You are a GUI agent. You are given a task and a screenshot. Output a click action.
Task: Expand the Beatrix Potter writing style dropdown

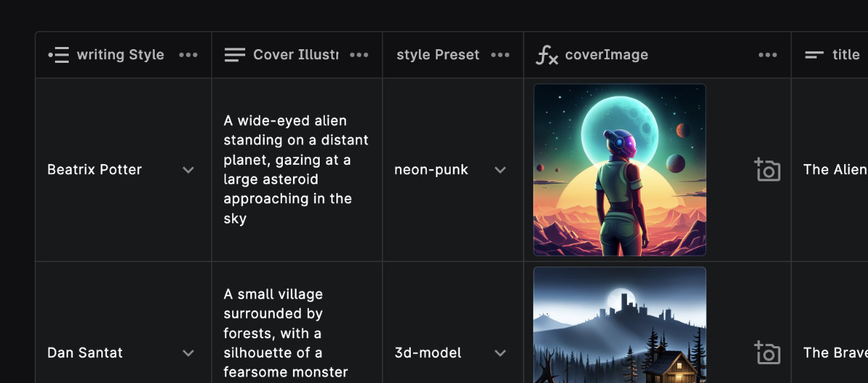coord(188,170)
